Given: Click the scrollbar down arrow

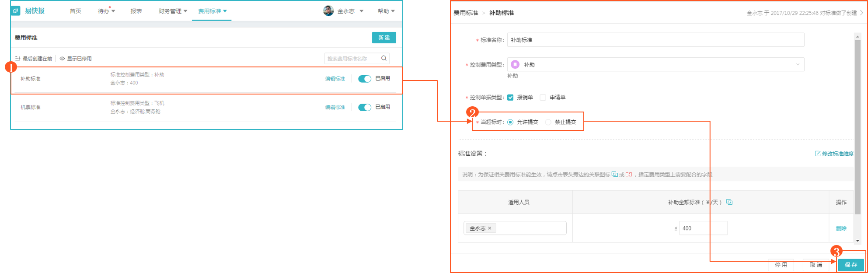Looking at the screenshot, I should coord(858,240).
